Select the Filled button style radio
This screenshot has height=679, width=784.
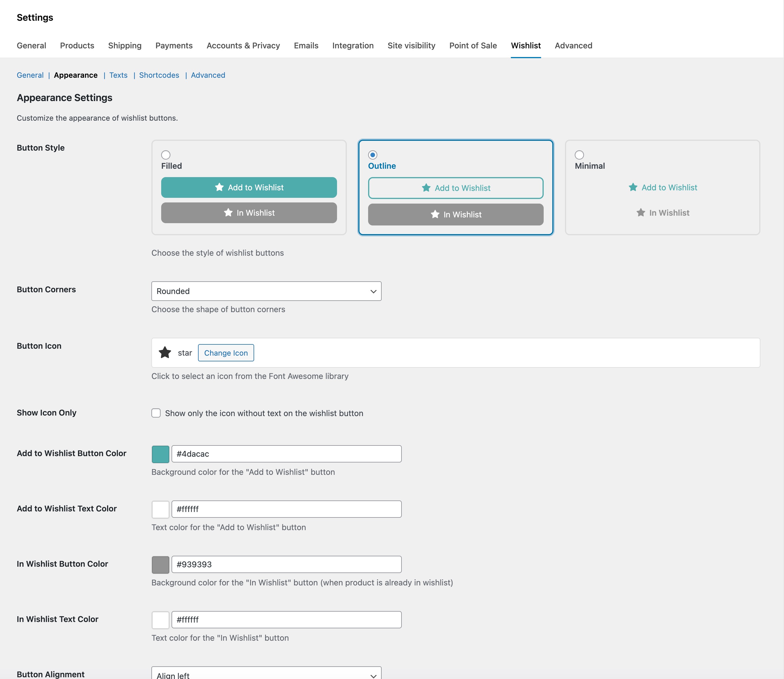coord(165,155)
